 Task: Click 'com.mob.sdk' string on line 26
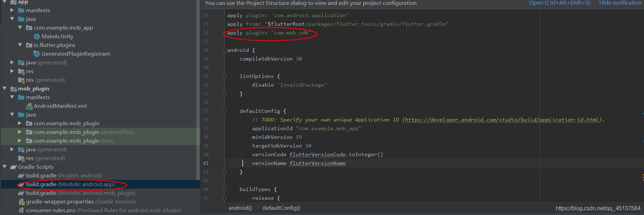(x=291, y=33)
